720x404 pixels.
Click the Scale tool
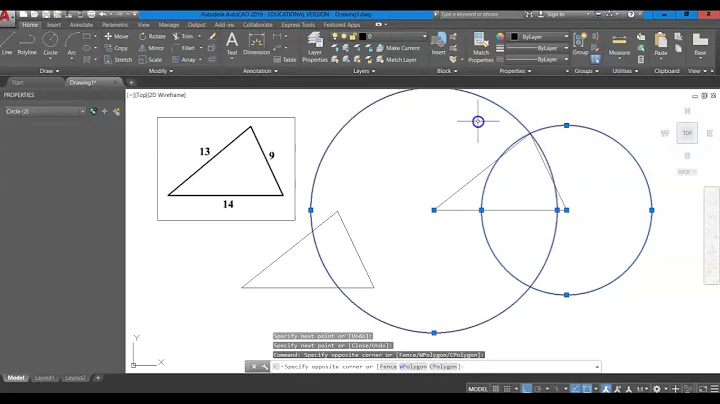coord(150,60)
